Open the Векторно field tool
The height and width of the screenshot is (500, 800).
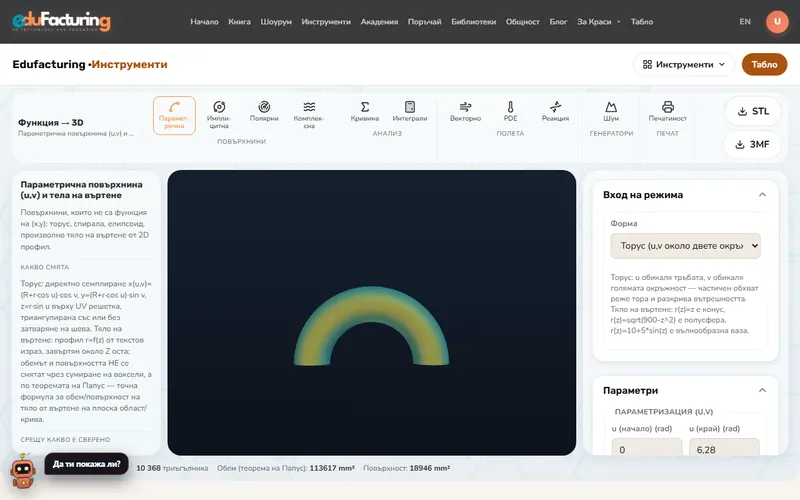tap(465, 112)
